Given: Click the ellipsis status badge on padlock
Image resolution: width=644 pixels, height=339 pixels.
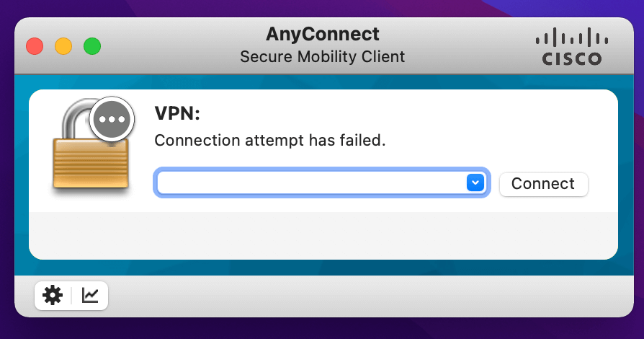Looking at the screenshot, I should tap(112, 118).
